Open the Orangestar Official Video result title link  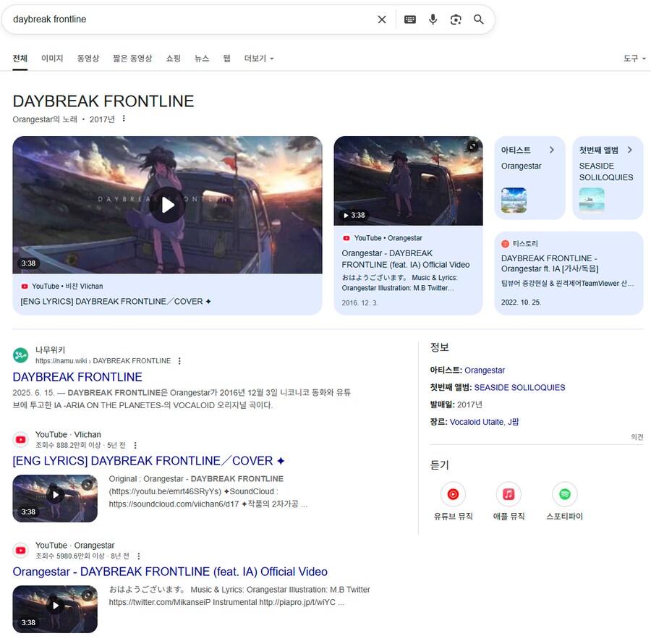tap(170, 572)
